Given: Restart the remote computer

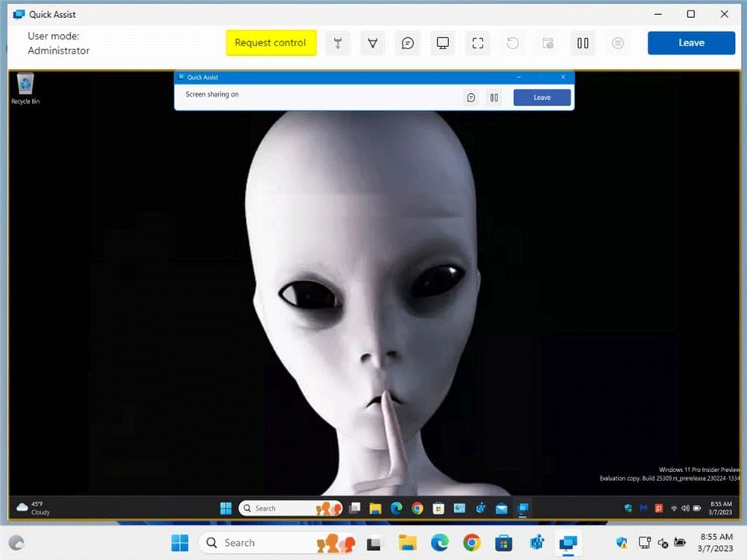Looking at the screenshot, I should (512, 43).
